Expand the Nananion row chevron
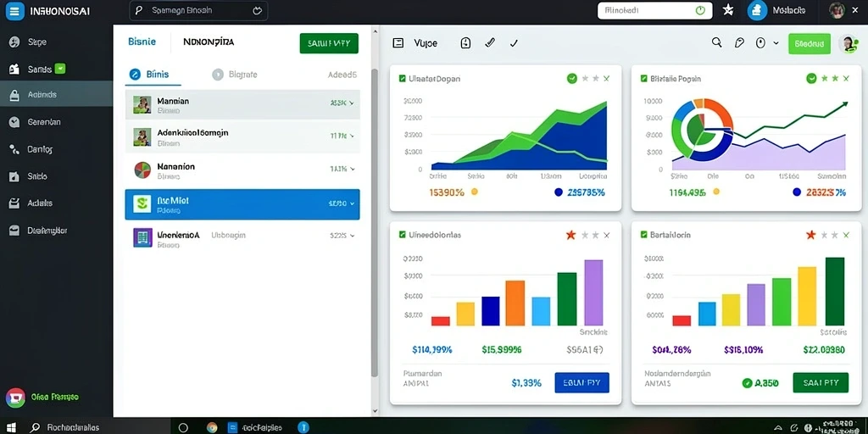Image resolution: width=868 pixels, height=434 pixels. pos(352,169)
